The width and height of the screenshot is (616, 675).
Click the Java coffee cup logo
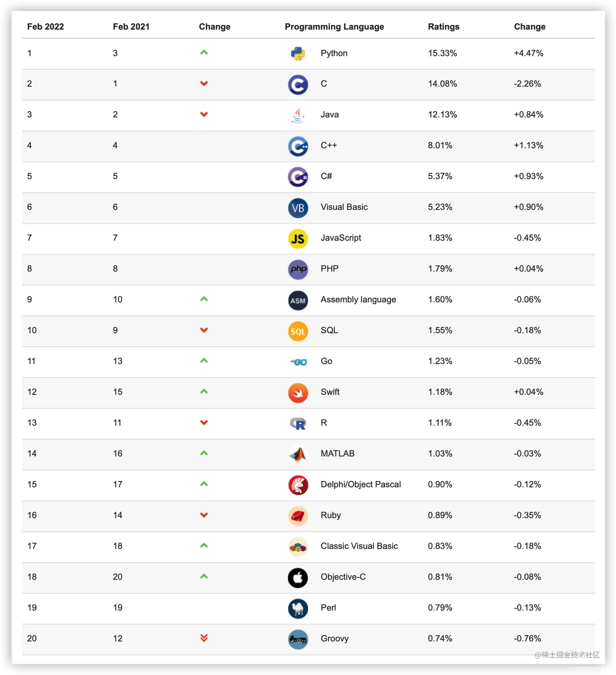(x=298, y=115)
